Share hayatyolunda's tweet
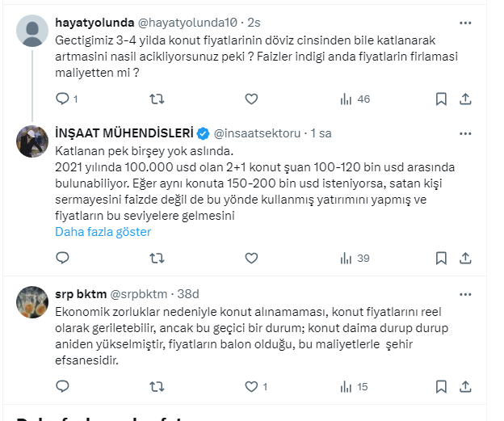Screen dimensions: 504x421 [x=465, y=99]
